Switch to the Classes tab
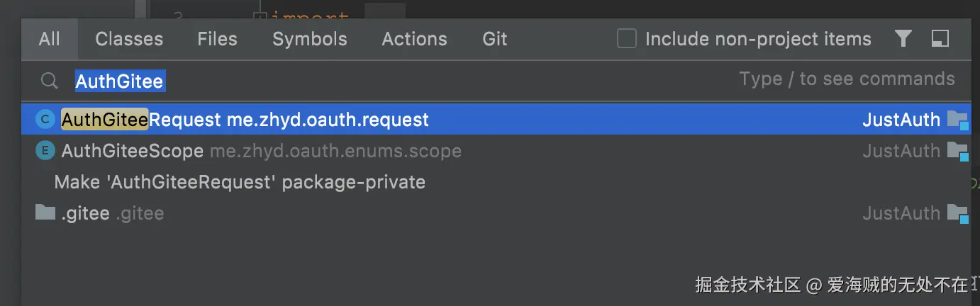Image resolution: width=980 pixels, height=306 pixels. [129, 38]
